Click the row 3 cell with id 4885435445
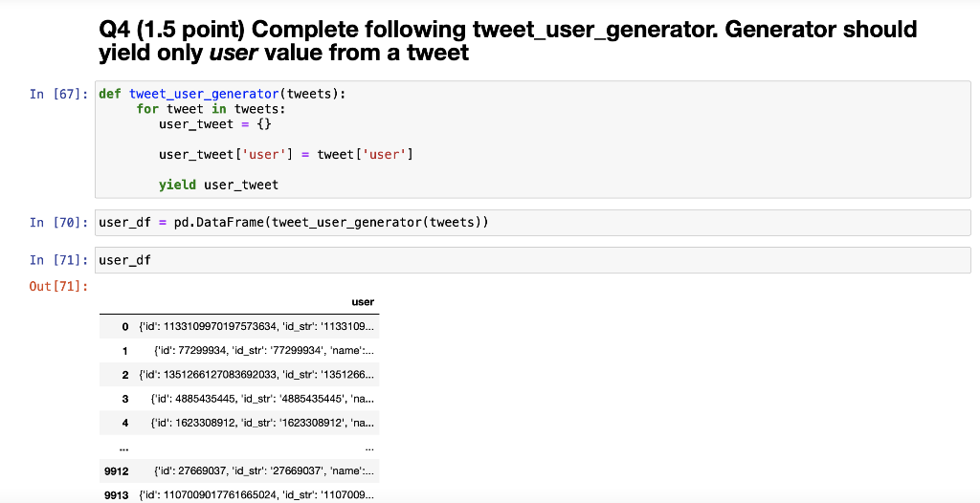 263,397
